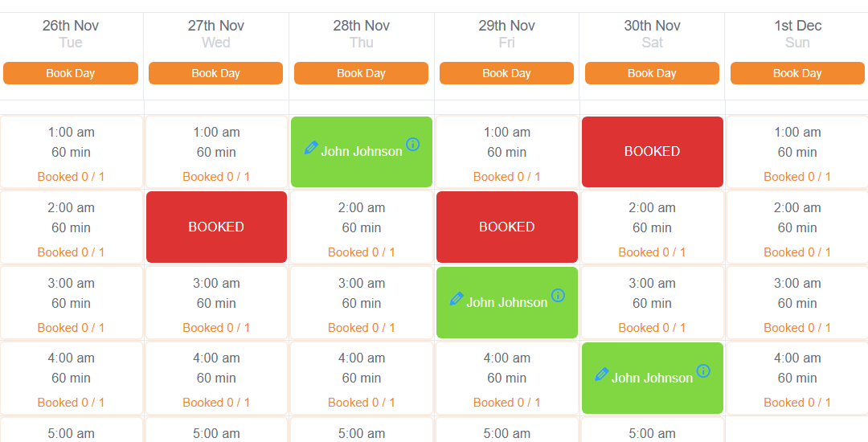Open info icon on 29th Nov John Johnson booking
Screen dimensions: 868x442
[558, 296]
